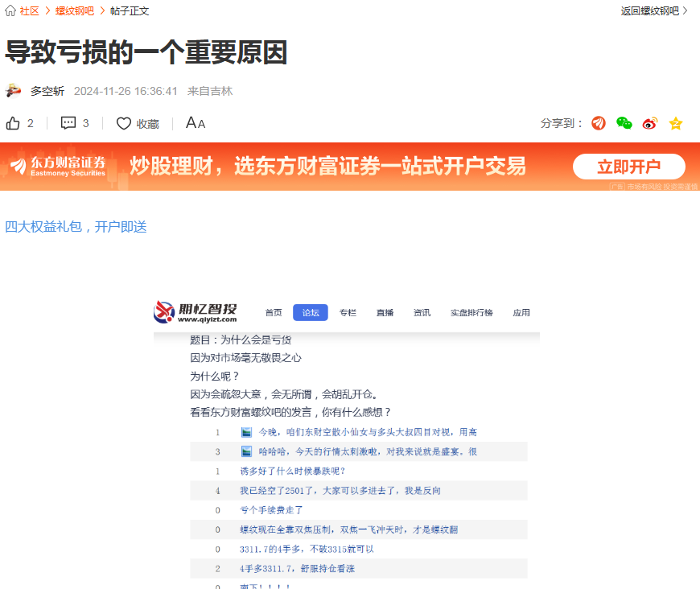The image size is (700, 589).
Task: Click post 诱多好了什么时候暴跌呢？
Action: (x=293, y=471)
